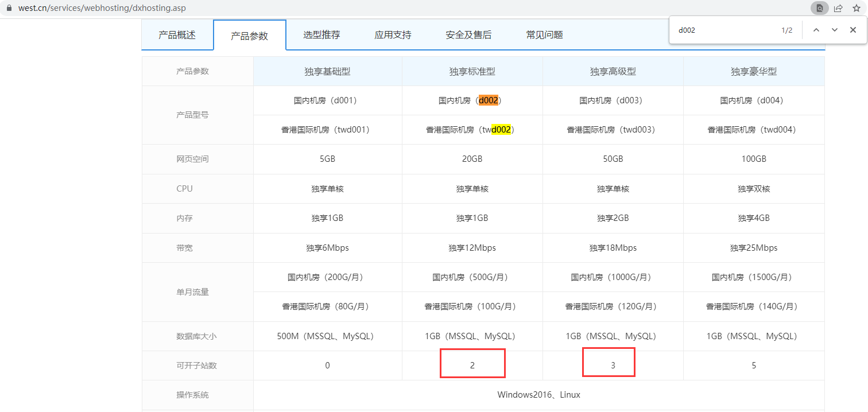Jump to the next find match
868x412 pixels.
(834, 30)
